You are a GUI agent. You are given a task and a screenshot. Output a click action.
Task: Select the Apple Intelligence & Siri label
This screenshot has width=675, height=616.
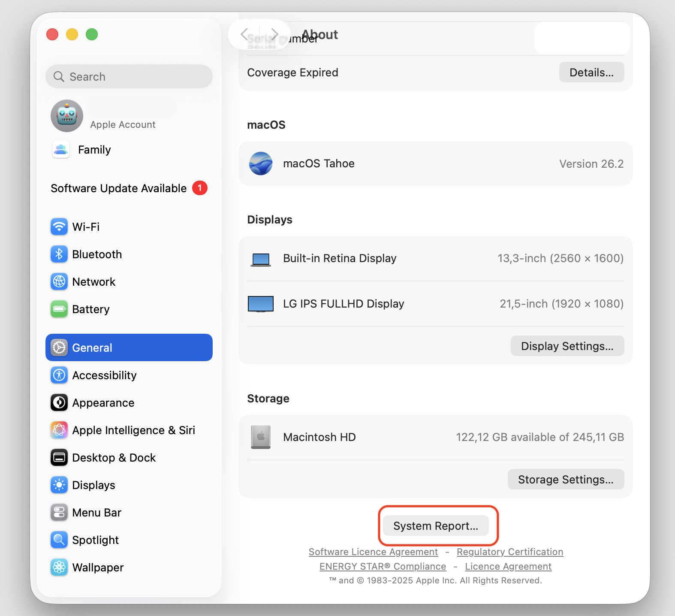coord(134,430)
